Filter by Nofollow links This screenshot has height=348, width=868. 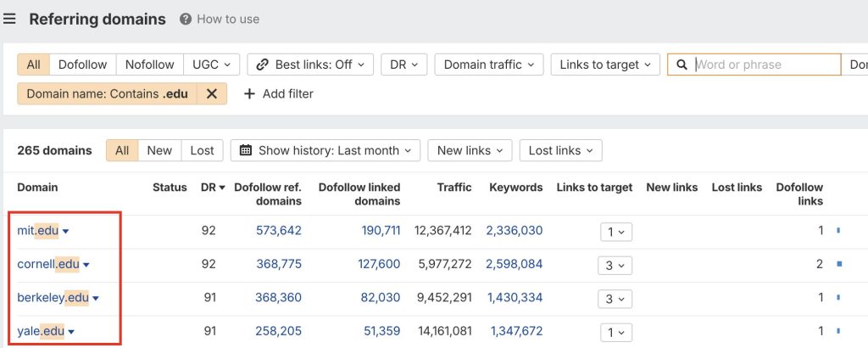pos(149,65)
